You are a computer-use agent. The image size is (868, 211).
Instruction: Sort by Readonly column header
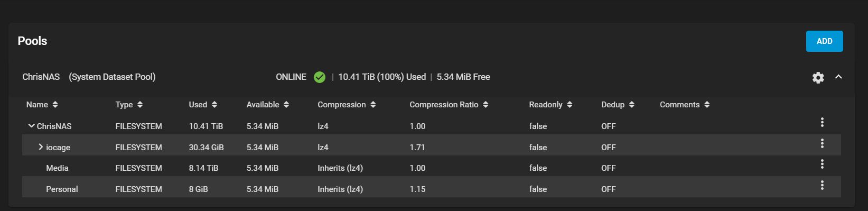click(x=550, y=105)
